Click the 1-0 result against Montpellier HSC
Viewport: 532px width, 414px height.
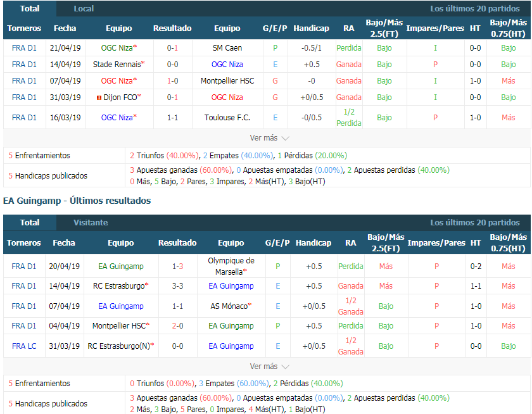pyautogui.click(x=172, y=80)
